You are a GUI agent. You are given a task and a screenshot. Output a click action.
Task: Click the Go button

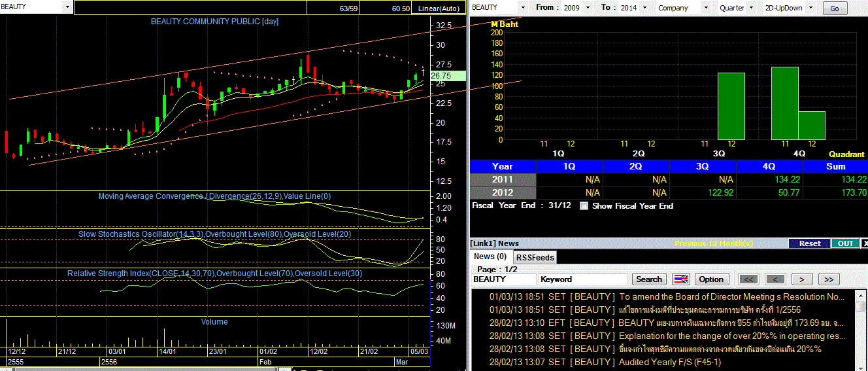pyautogui.click(x=835, y=9)
